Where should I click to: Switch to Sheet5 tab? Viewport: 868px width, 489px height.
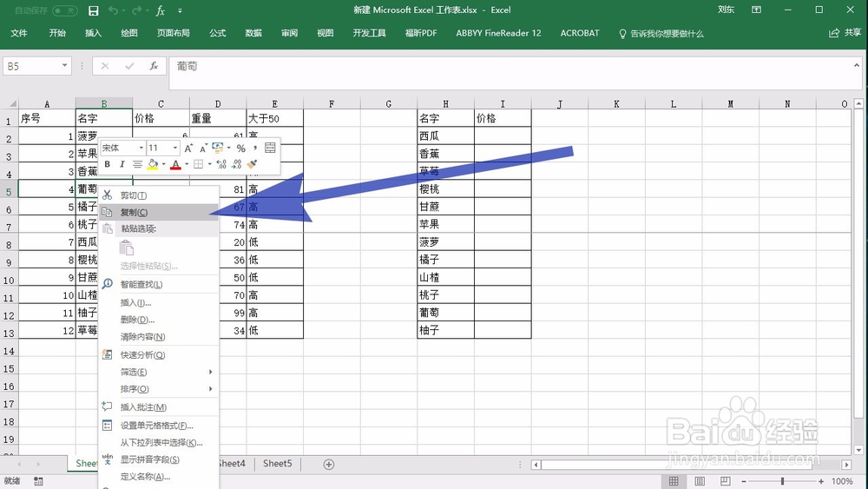278,464
